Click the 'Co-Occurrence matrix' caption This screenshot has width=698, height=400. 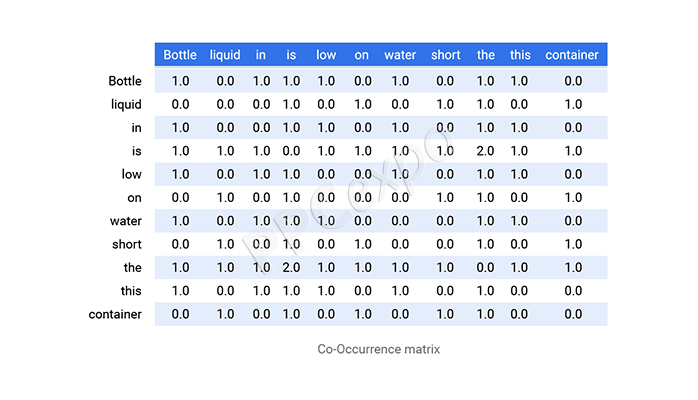pyautogui.click(x=379, y=350)
